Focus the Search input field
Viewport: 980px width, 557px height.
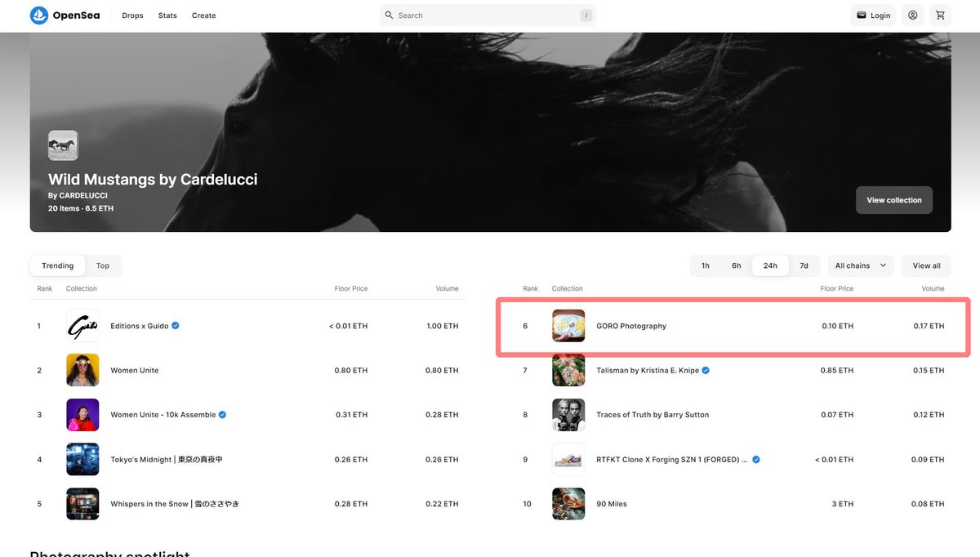(488, 16)
